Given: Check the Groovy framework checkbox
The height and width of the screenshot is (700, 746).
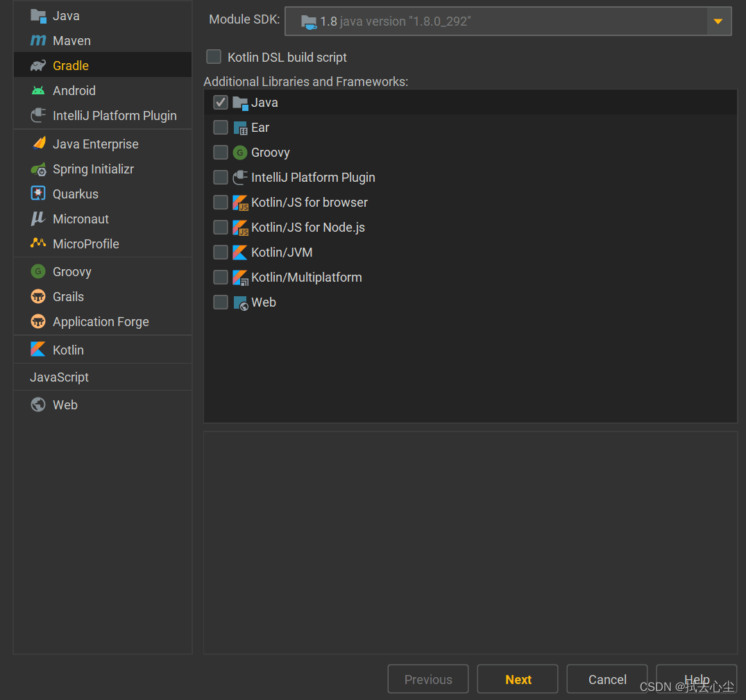Looking at the screenshot, I should tap(221, 152).
